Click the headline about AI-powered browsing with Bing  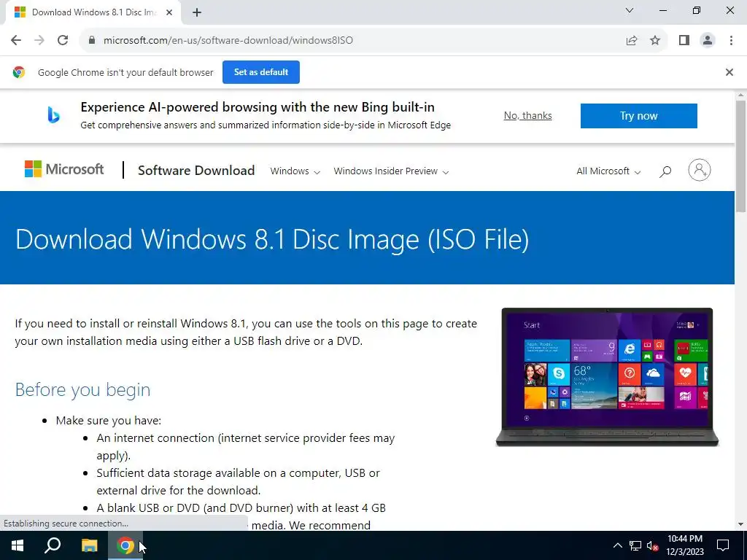258,106
